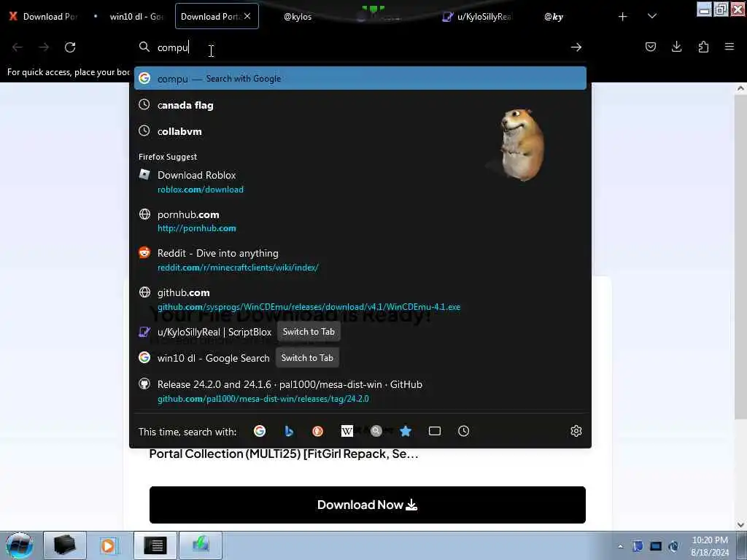Open media player taskbar icon
The height and width of the screenshot is (560, 747).
click(108, 545)
